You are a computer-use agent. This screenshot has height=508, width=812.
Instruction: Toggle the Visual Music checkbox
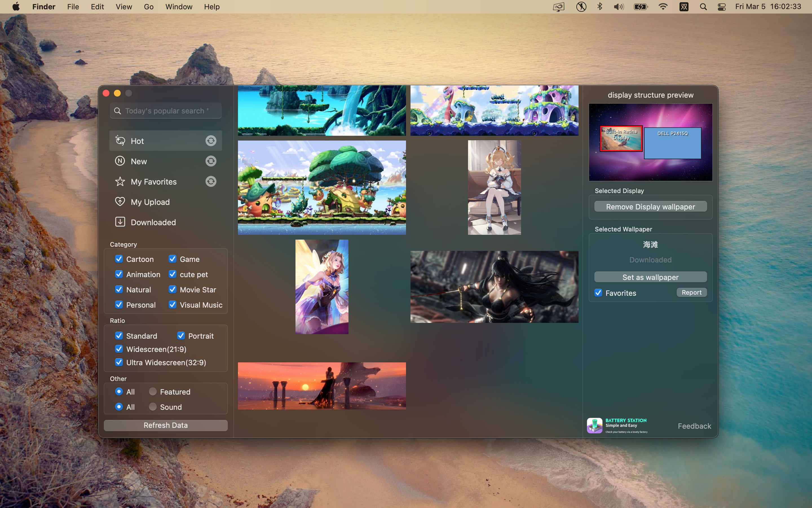click(173, 305)
